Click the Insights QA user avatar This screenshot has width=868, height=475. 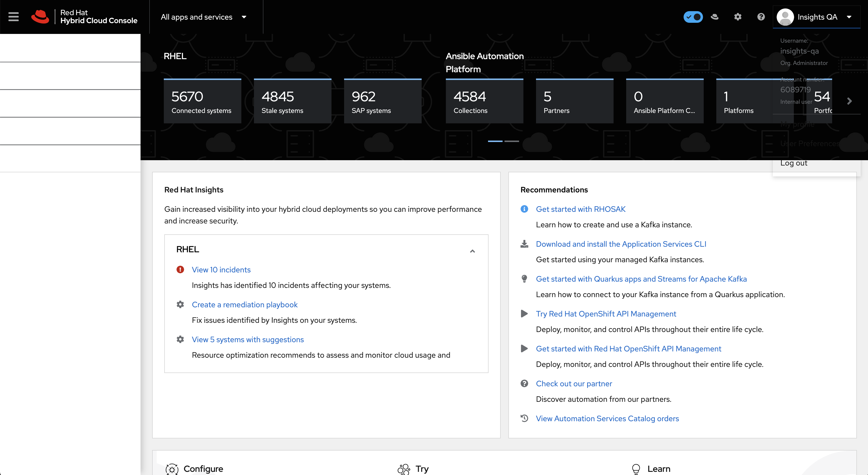point(785,17)
